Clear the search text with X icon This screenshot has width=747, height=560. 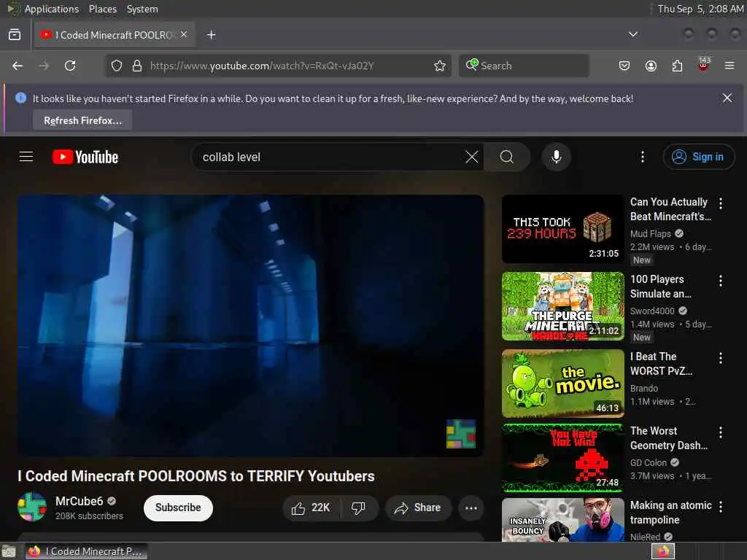pyautogui.click(x=472, y=157)
